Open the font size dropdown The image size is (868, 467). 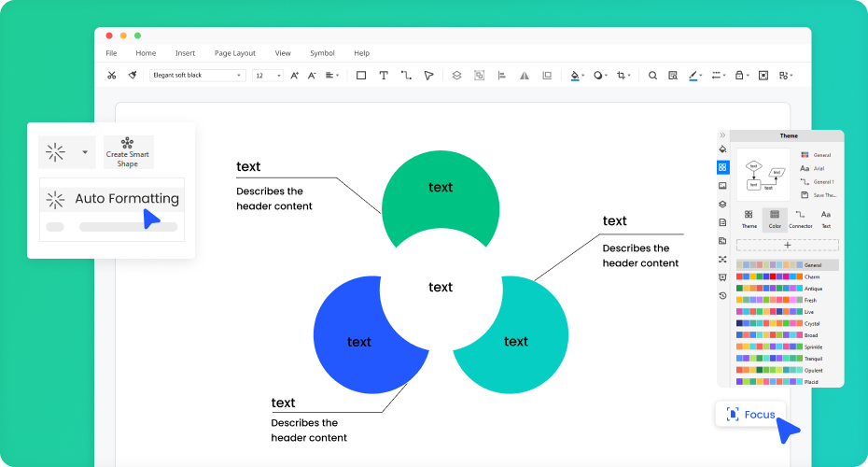267,75
